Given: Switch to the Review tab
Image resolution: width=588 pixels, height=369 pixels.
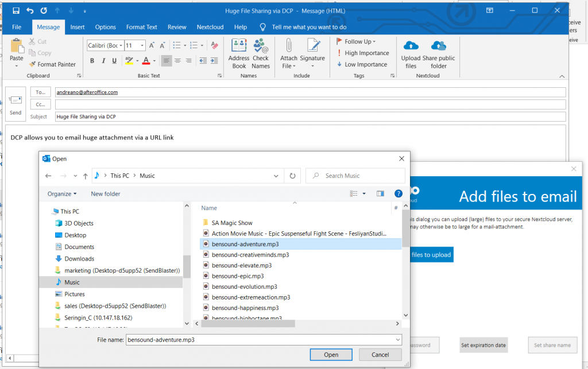Looking at the screenshot, I should [177, 27].
